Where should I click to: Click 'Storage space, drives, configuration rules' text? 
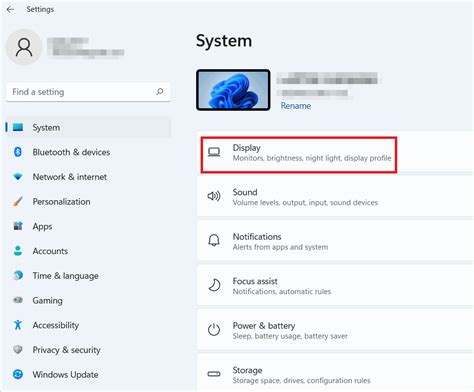click(301, 380)
